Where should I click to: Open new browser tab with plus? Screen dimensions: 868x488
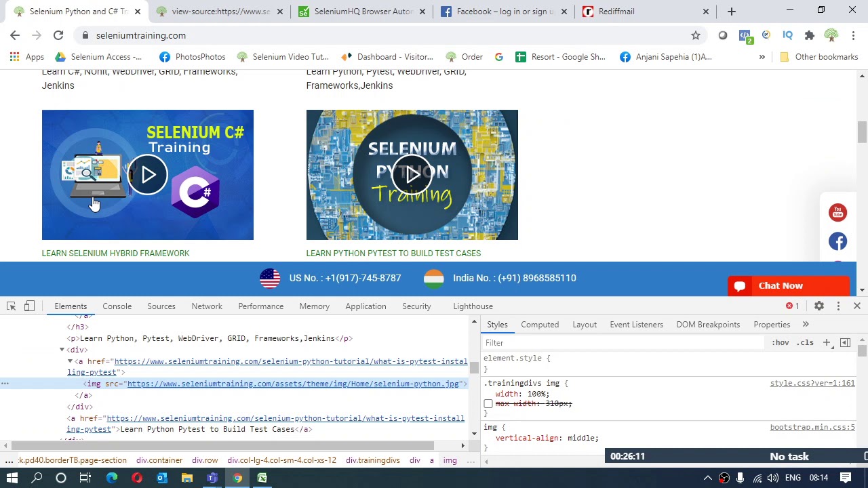731,12
